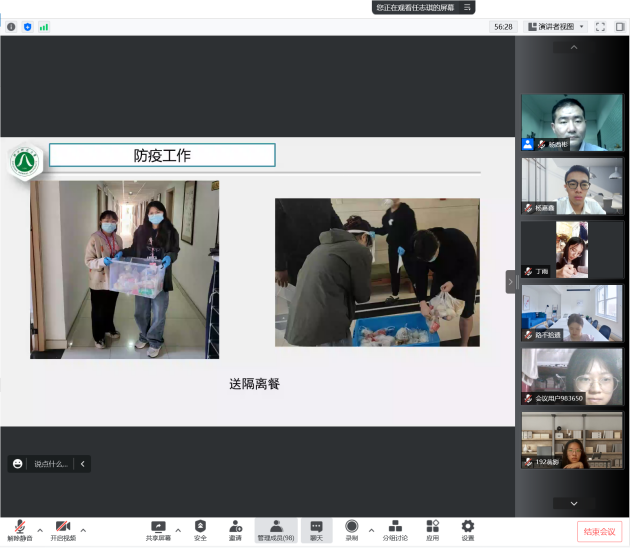Open the emoji reaction smiley
This screenshot has height=548, width=630.
pos(17,464)
